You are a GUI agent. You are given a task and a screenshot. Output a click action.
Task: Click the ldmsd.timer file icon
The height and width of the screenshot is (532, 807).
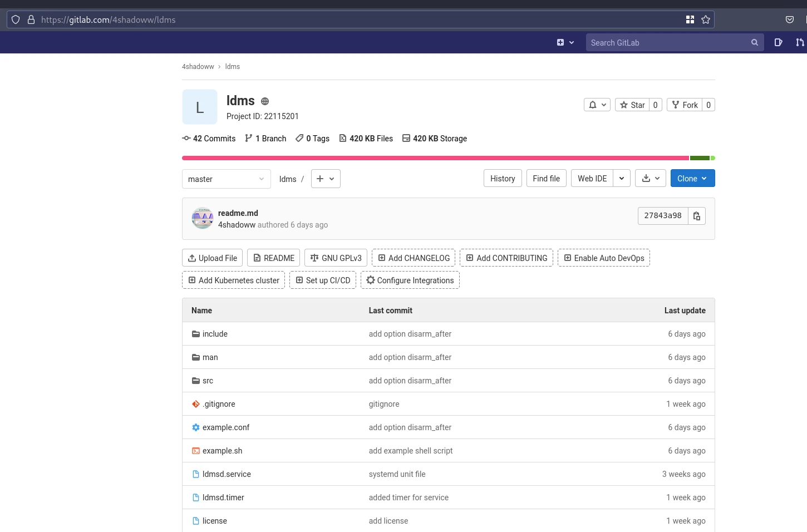click(196, 497)
